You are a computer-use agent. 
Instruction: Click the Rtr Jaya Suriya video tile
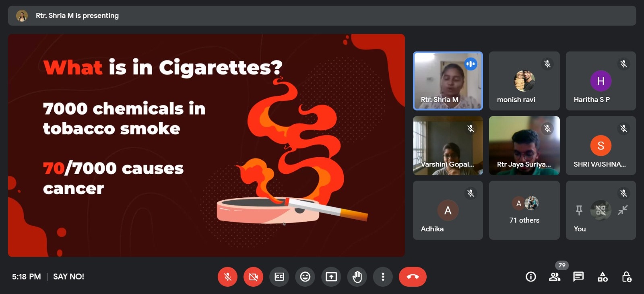[x=524, y=146]
